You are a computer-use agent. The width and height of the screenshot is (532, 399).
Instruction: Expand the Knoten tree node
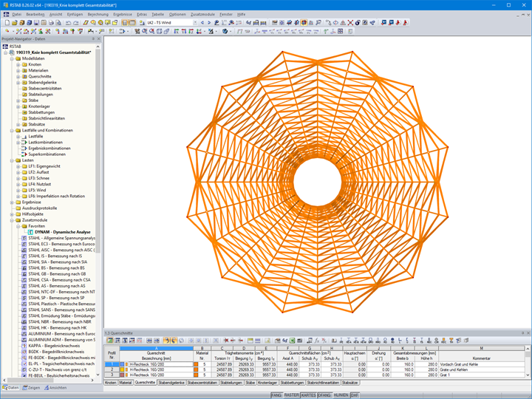[18, 64]
